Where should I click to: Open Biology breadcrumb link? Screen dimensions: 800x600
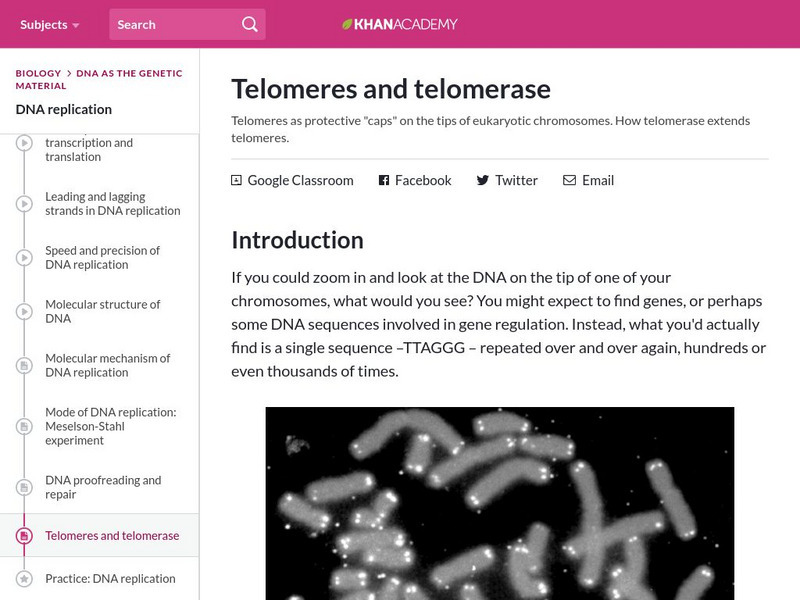pyautogui.click(x=38, y=73)
